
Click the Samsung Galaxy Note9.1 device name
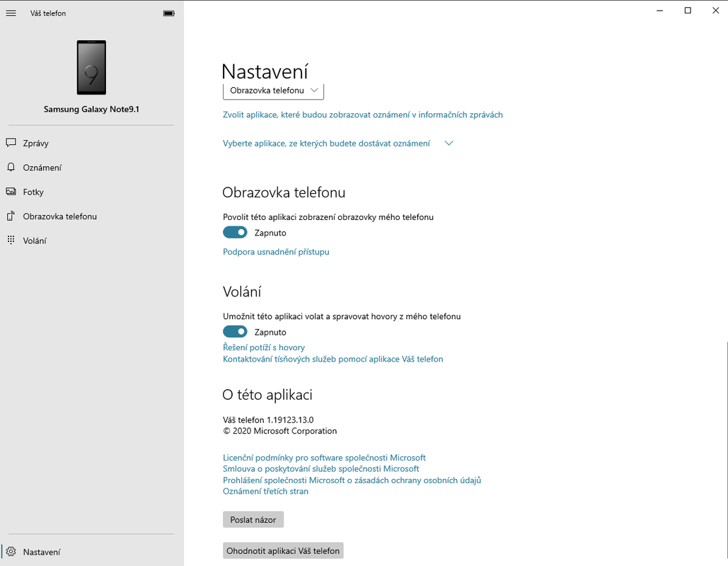pos(91,109)
